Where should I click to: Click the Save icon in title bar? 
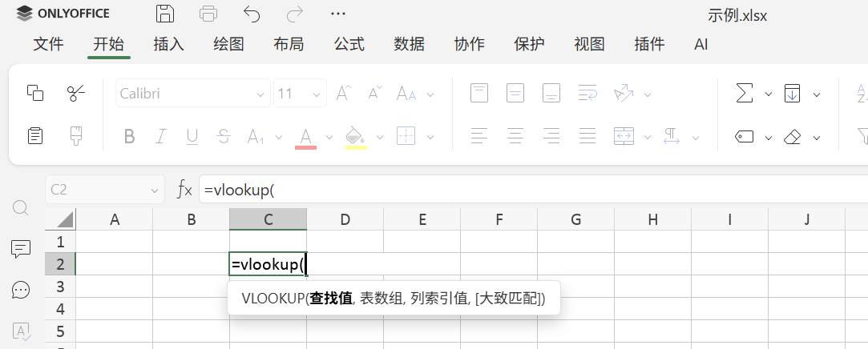(165, 14)
